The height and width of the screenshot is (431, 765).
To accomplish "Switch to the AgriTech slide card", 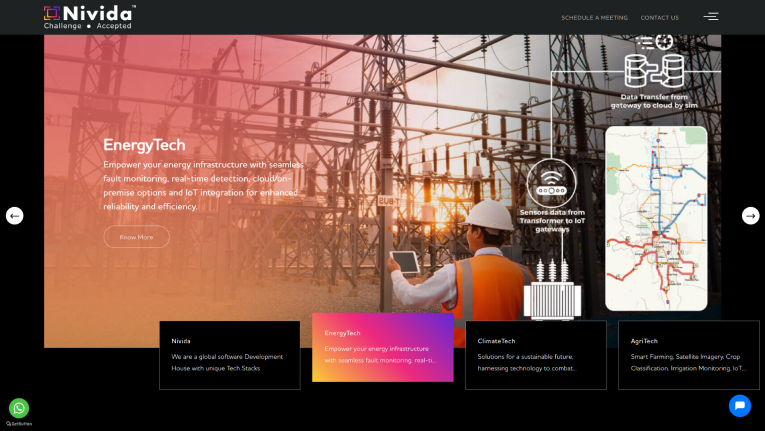I will (x=688, y=355).
